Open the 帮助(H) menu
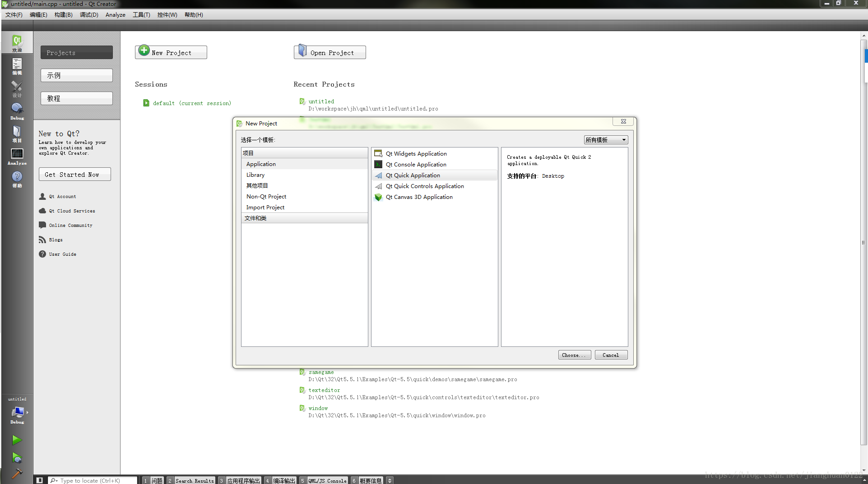Image resolution: width=868 pixels, height=484 pixels. point(194,15)
